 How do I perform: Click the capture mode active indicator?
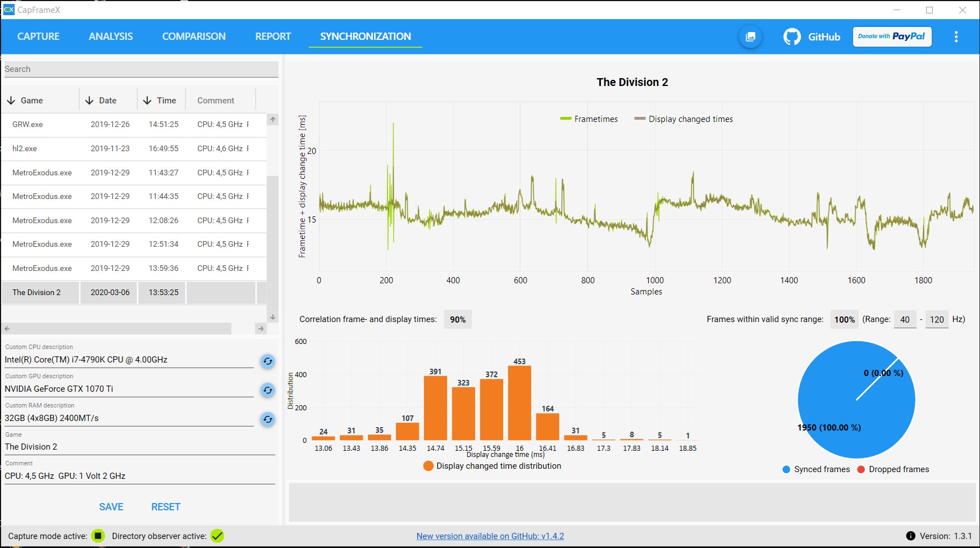(98, 536)
